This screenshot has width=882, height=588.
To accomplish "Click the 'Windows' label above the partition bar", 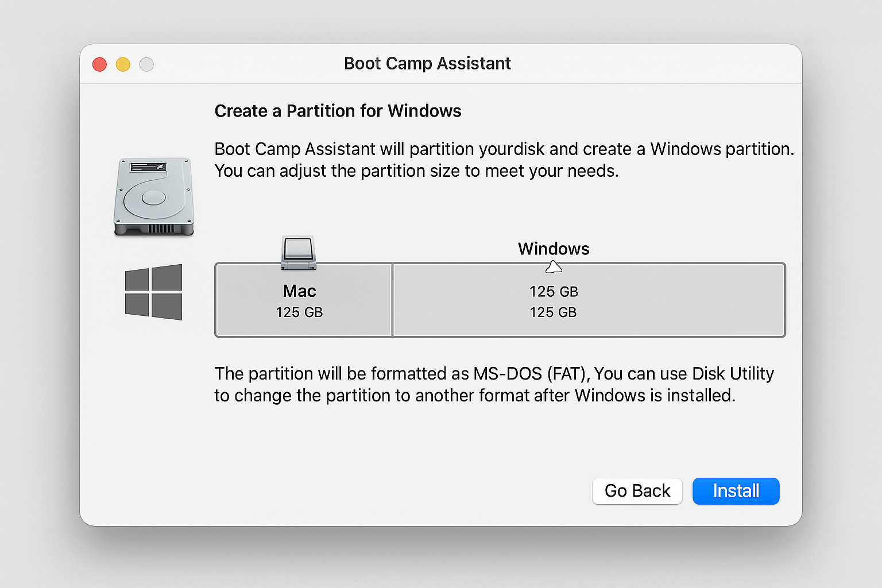I will pyautogui.click(x=554, y=249).
